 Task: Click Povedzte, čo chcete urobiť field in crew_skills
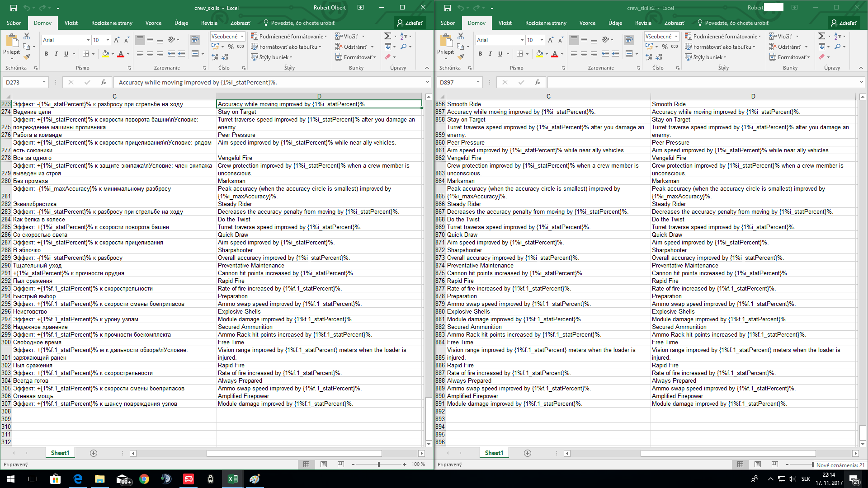(x=299, y=23)
